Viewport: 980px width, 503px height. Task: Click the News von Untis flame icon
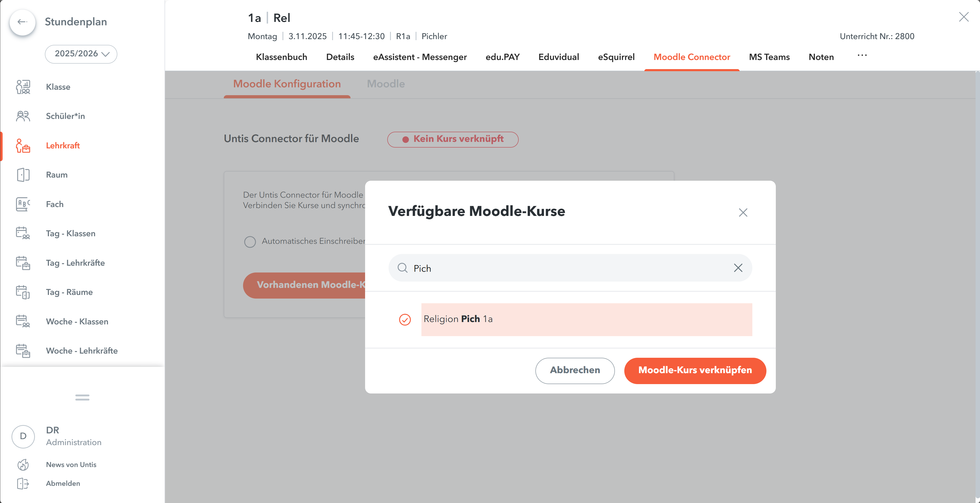pyautogui.click(x=23, y=465)
